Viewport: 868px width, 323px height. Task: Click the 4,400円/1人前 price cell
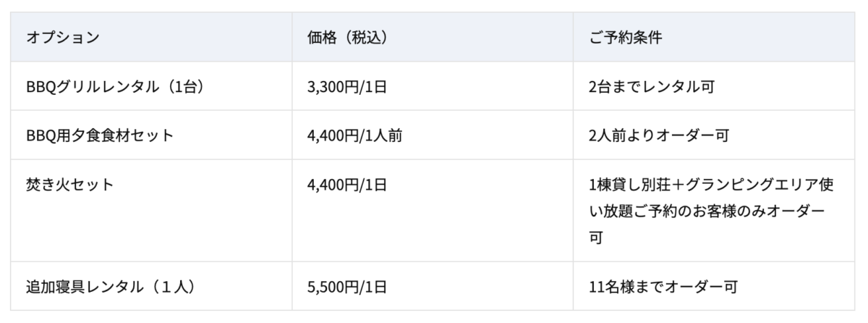click(x=354, y=135)
